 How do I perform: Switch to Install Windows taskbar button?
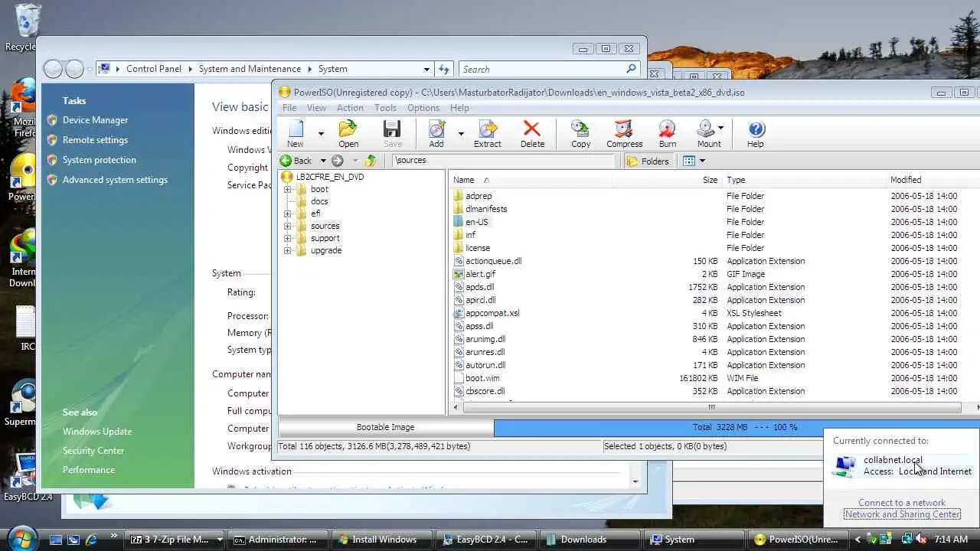(383, 540)
